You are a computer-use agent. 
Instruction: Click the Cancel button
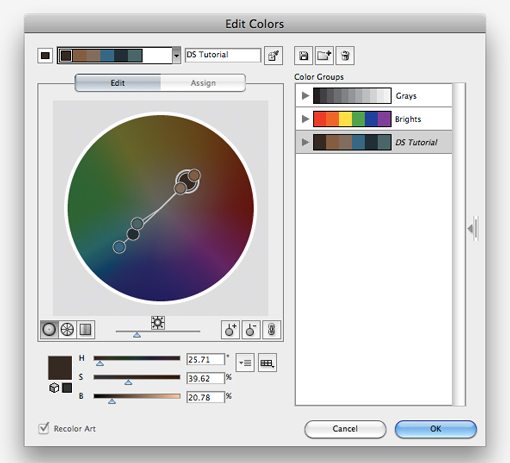click(345, 429)
